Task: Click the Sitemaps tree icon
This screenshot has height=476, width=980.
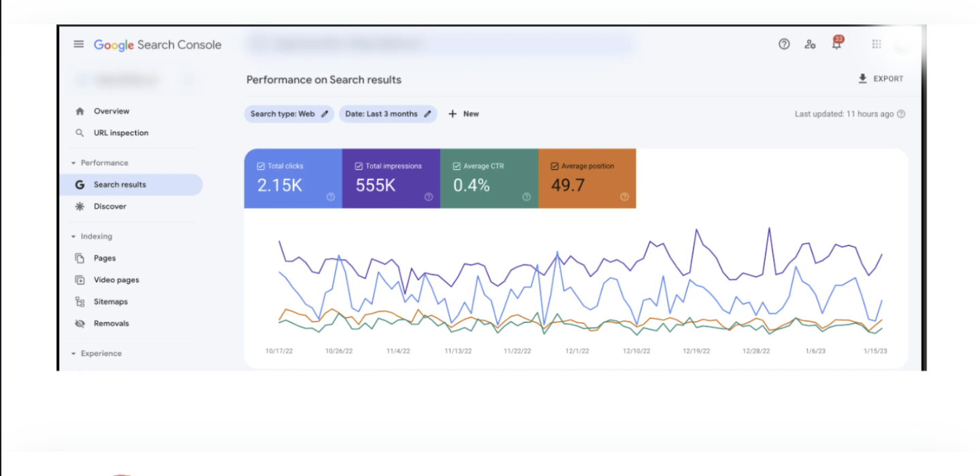Action: (x=80, y=301)
